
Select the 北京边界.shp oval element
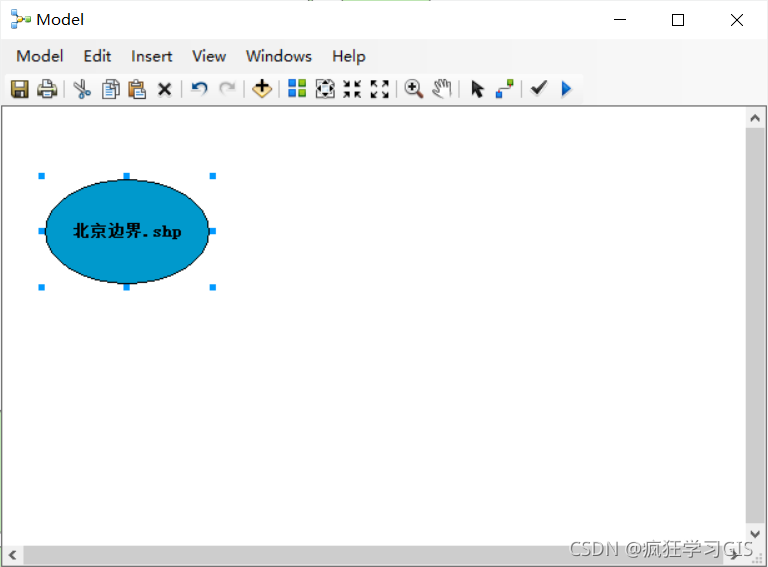(x=127, y=232)
